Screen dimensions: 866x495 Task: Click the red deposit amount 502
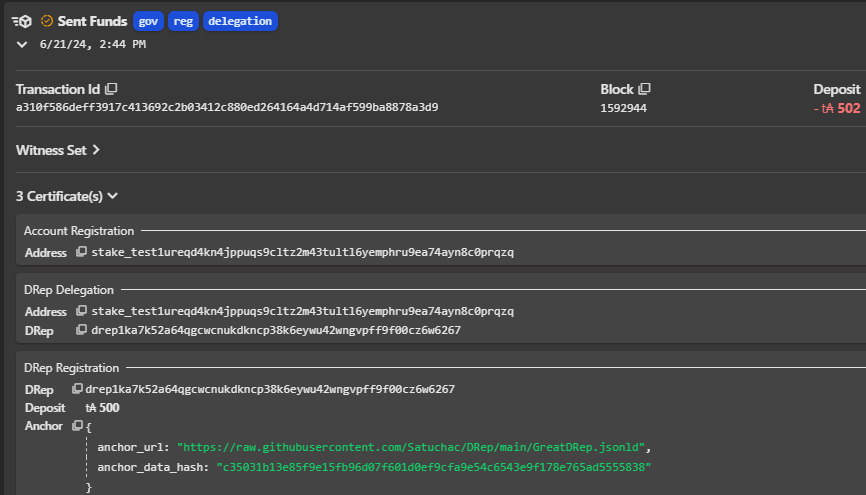click(837, 108)
